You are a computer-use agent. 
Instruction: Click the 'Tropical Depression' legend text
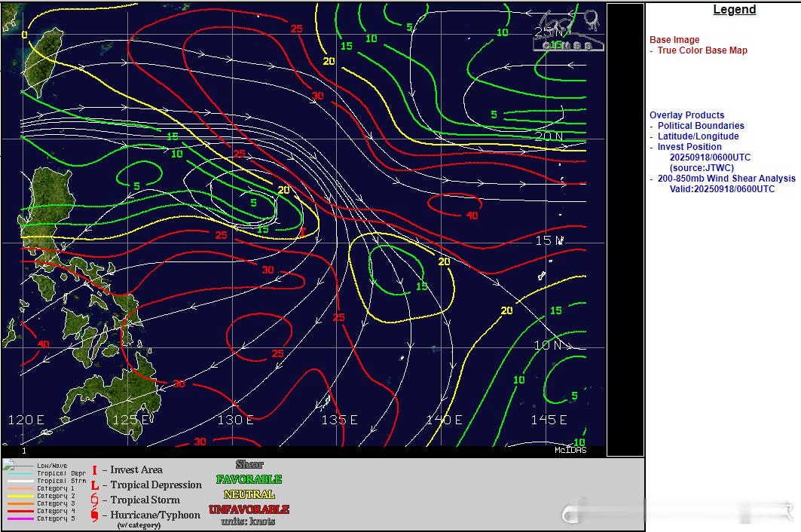coord(156,485)
